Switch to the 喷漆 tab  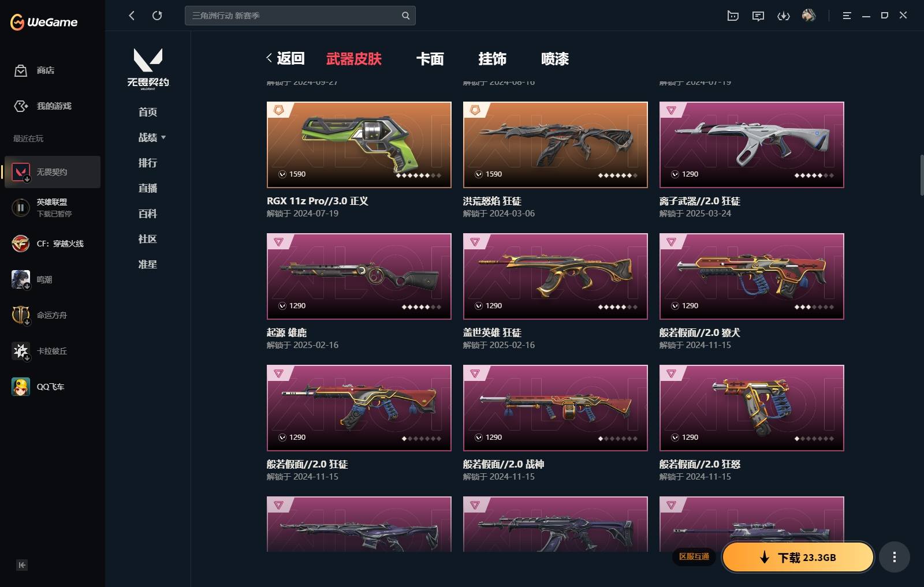click(x=555, y=58)
